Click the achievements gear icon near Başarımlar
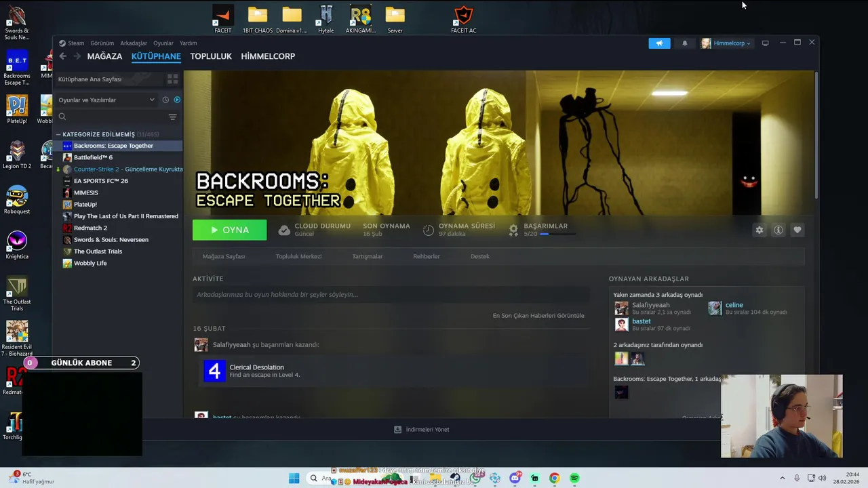This screenshot has height=488, width=868. (513, 230)
